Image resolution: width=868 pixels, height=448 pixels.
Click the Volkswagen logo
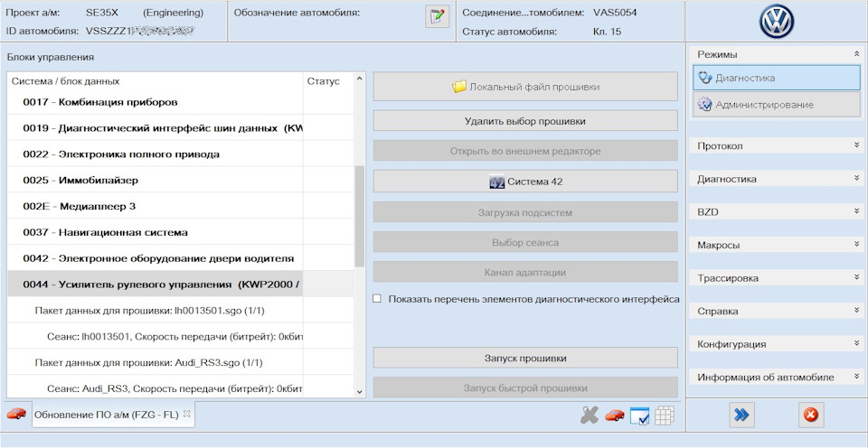(x=777, y=21)
